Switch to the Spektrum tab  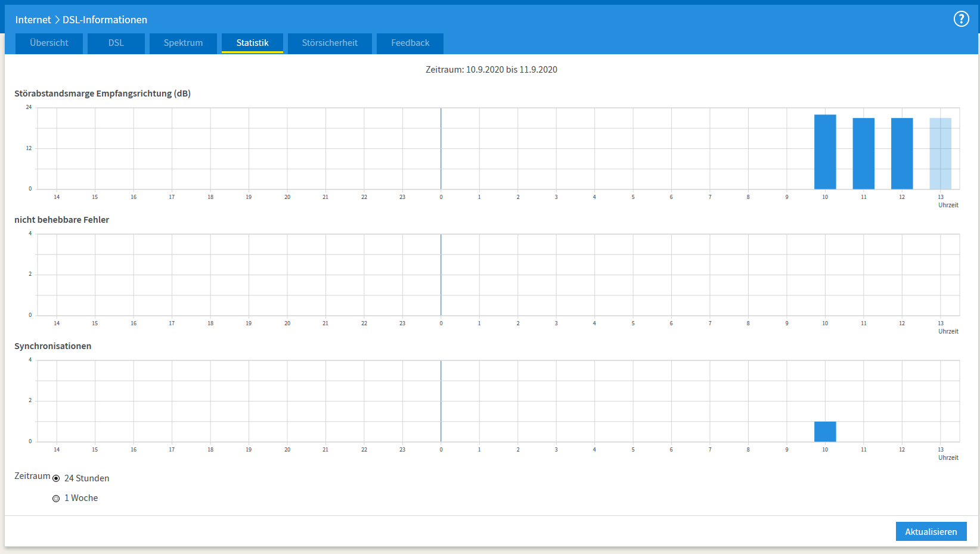pos(183,43)
